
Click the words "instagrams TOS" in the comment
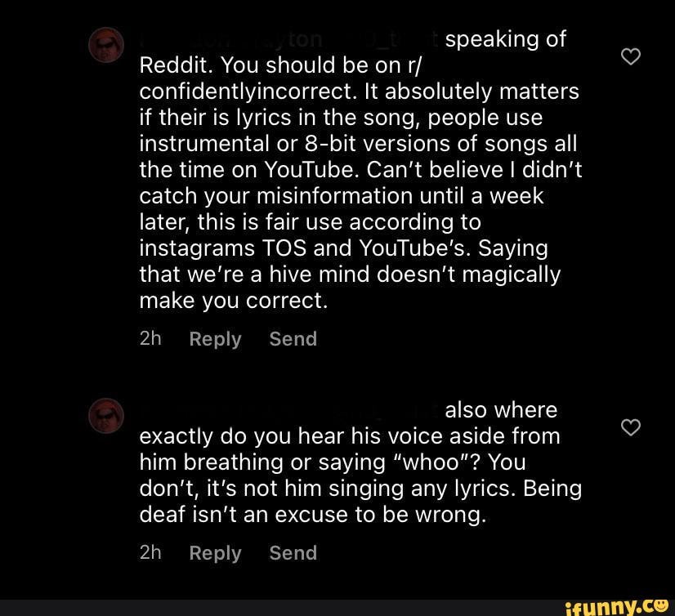pos(223,249)
